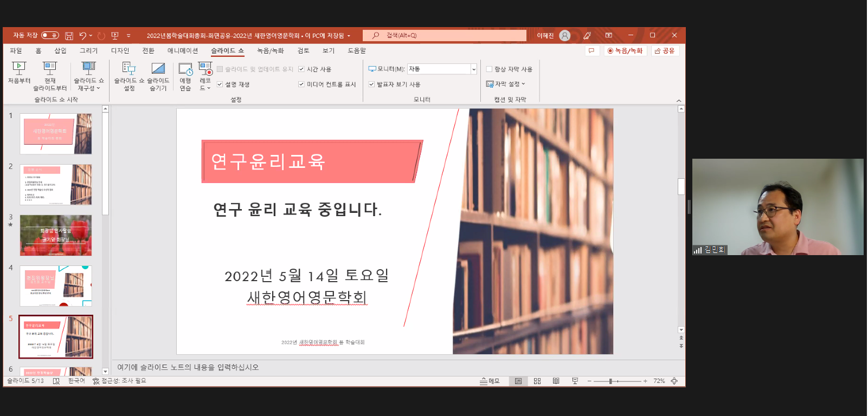Switch to the Animations (애니메이션) tab

183,51
